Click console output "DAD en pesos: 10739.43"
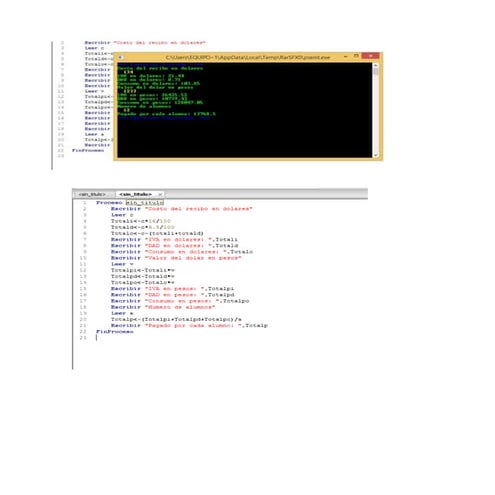Screen dimensions: 495x495 pos(152,99)
